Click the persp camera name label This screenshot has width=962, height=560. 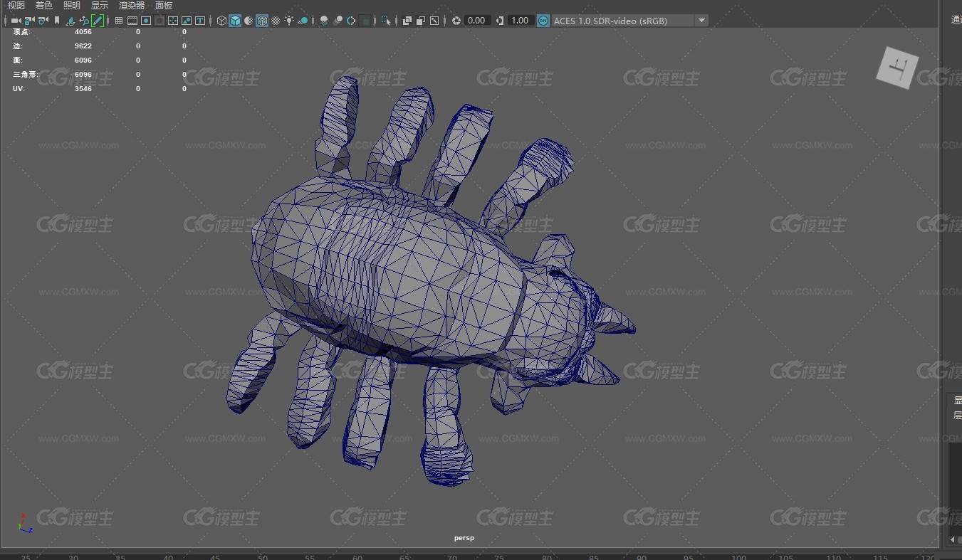point(464,538)
